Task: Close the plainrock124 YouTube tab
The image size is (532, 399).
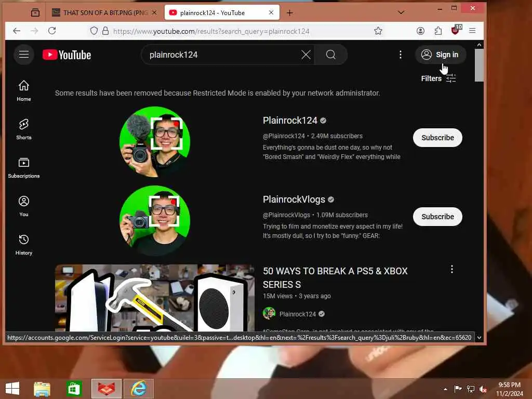Action: [x=271, y=12]
